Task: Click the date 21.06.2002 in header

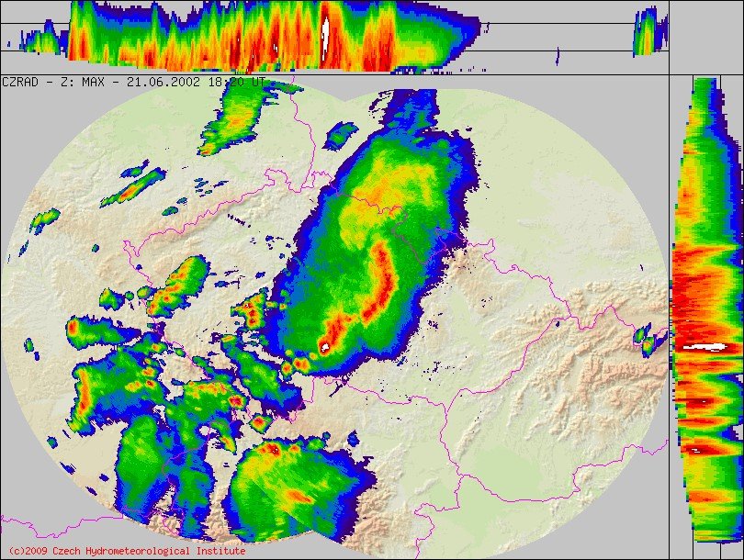Action: pyautogui.click(x=161, y=82)
